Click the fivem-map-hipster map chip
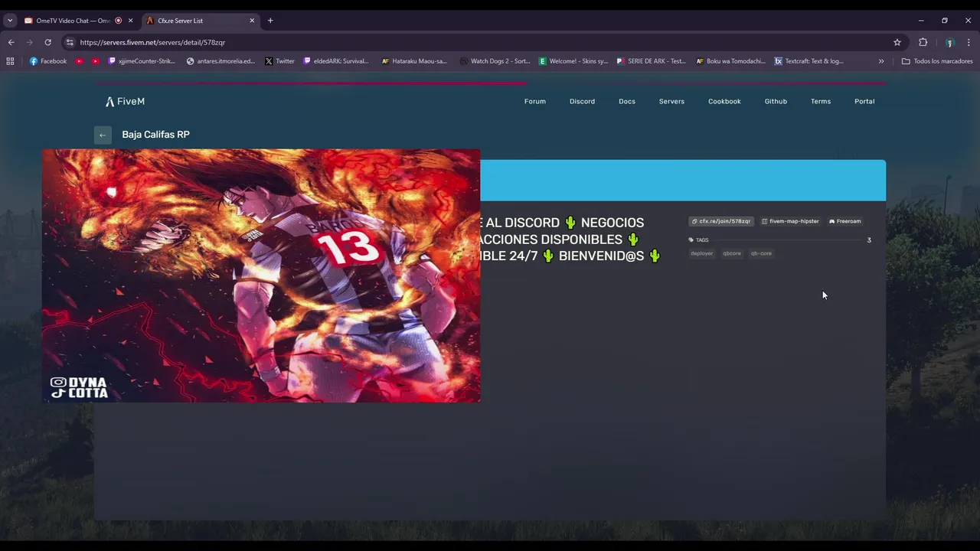 coord(790,221)
